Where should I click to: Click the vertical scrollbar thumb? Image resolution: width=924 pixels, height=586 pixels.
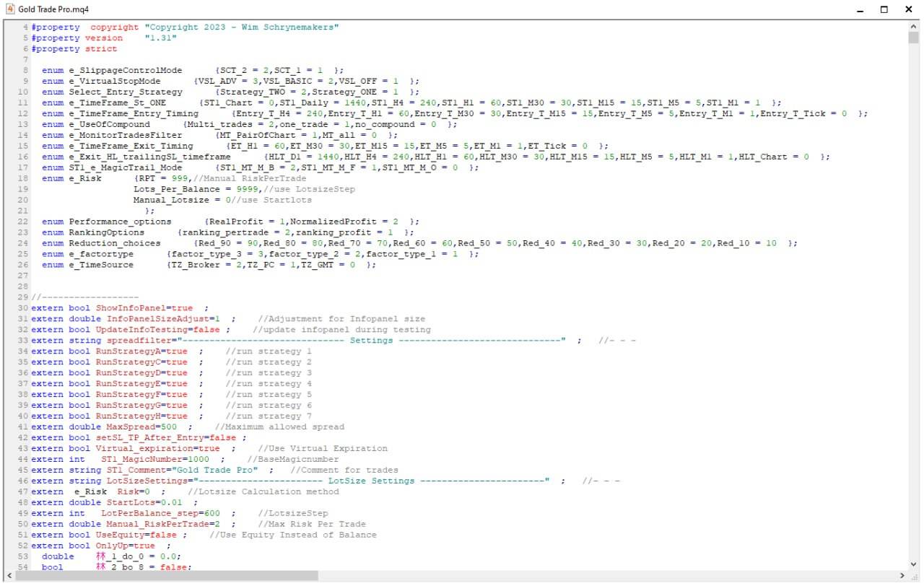(913, 38)
